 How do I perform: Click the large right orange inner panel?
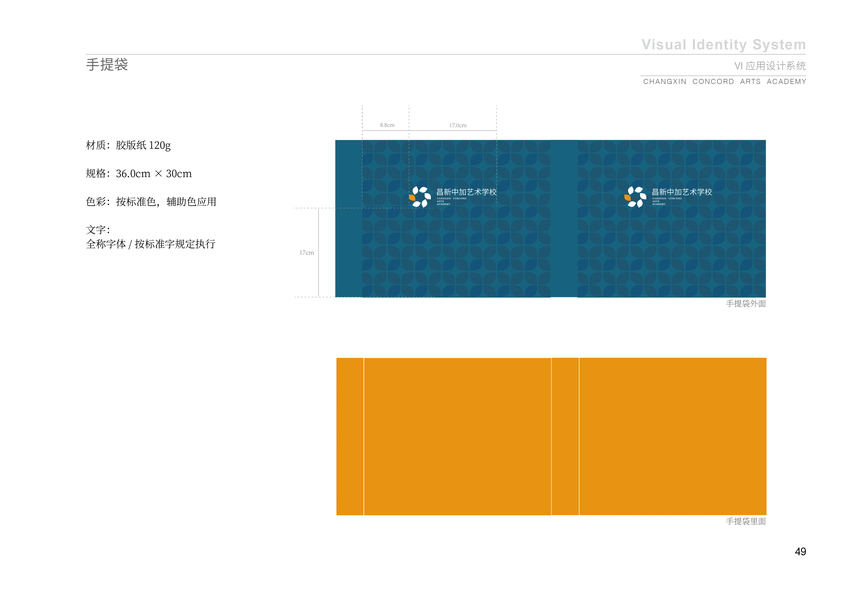tap(673, 436)
